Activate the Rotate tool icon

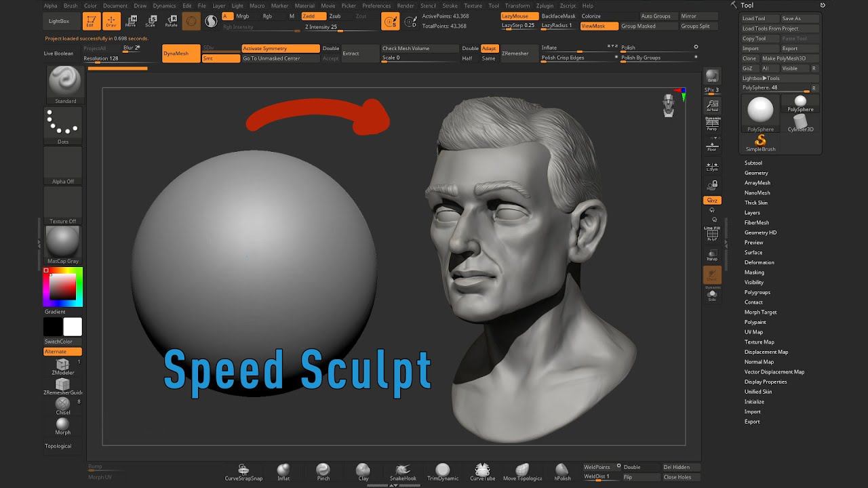[x=172, y=21]
